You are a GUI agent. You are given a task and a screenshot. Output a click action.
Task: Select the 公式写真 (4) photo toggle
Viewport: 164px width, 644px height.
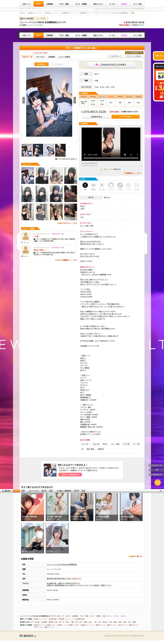(41, 64)
